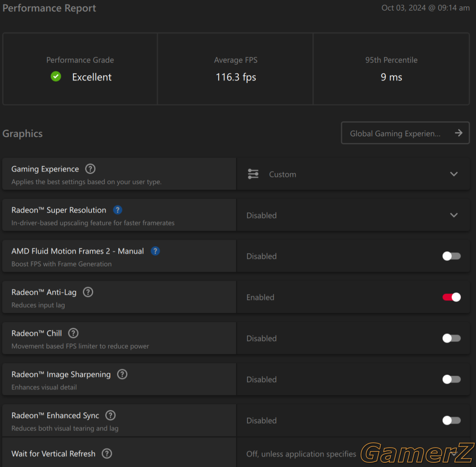This screenshot has height=467, width=476.
Task: Click the Radeon Enhanced Sync label
Action: 55,415
